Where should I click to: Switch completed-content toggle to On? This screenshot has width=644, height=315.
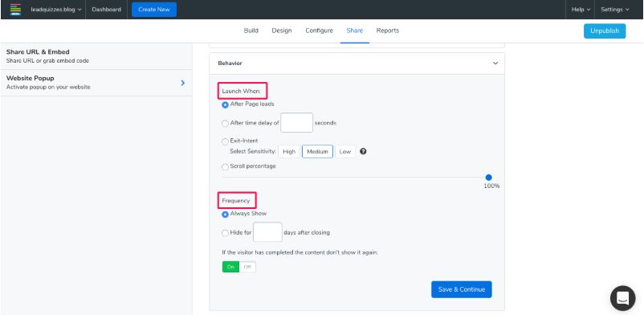click(230, 267)
